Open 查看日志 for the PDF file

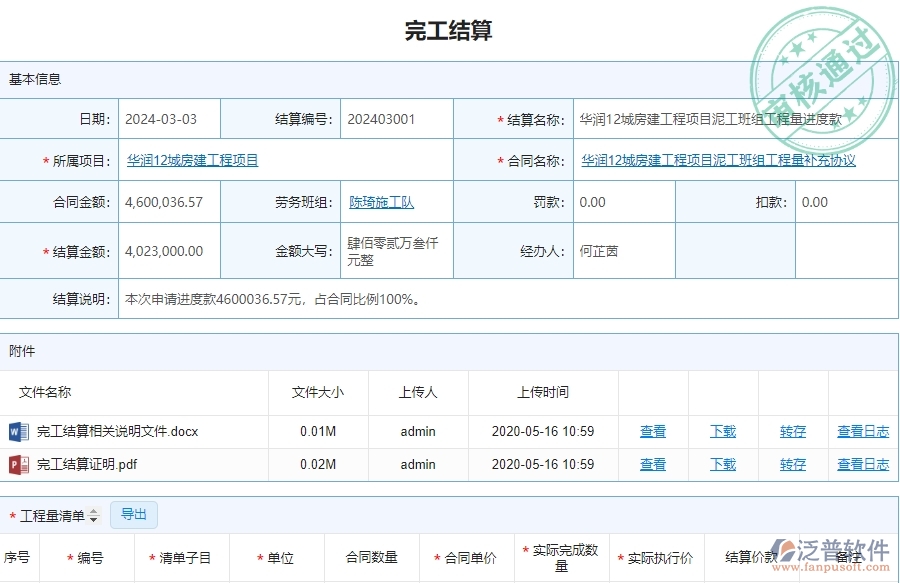coord(863,464)
